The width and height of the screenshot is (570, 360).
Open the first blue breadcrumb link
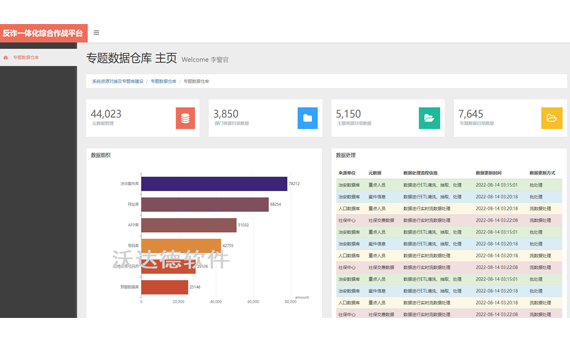[118, 81]
